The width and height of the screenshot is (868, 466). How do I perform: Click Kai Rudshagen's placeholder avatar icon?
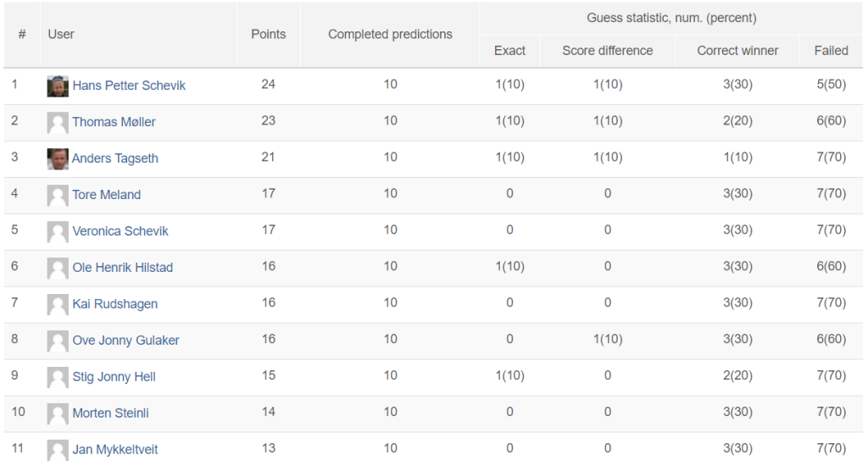coord(58,305)
